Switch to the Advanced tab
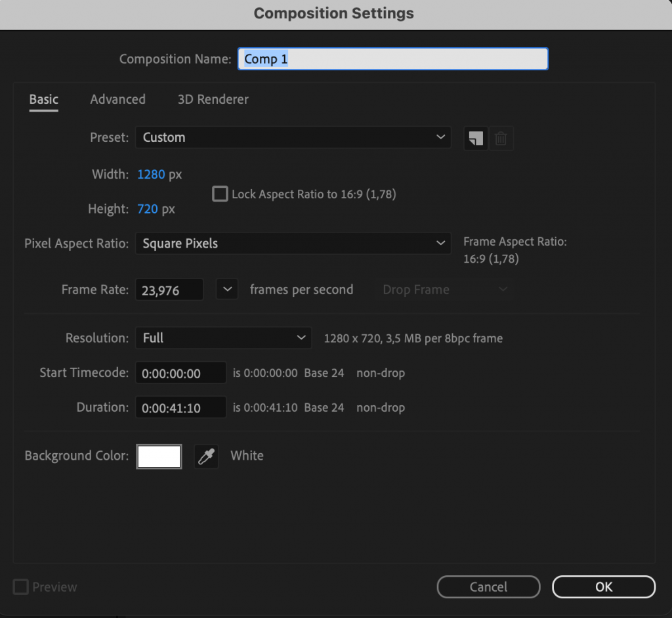Image resolution: width=672 pixels, height=618 pixels. click(x=117, y=99)
